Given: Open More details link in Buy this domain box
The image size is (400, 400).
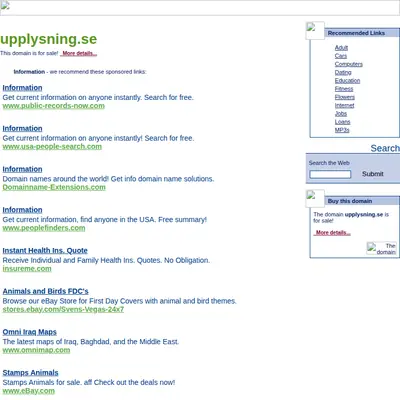Looking at the screenshot, I should point(332,233).
